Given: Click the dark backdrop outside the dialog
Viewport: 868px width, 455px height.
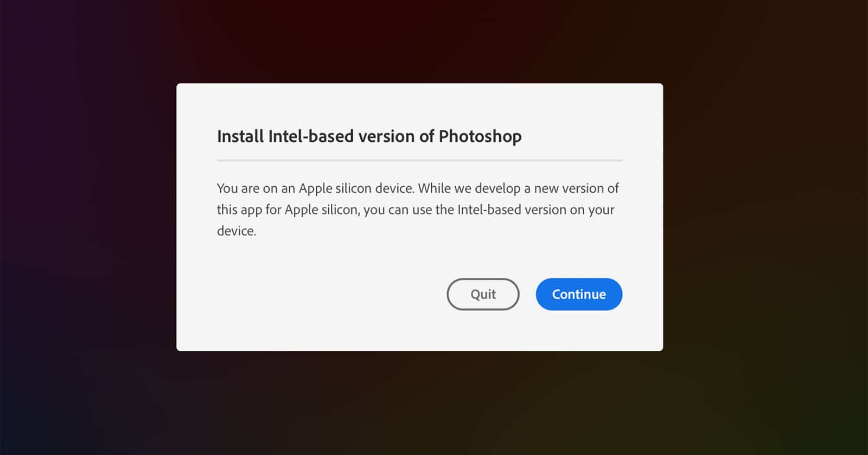Looking at the screenshot, I should click(87, 228).
